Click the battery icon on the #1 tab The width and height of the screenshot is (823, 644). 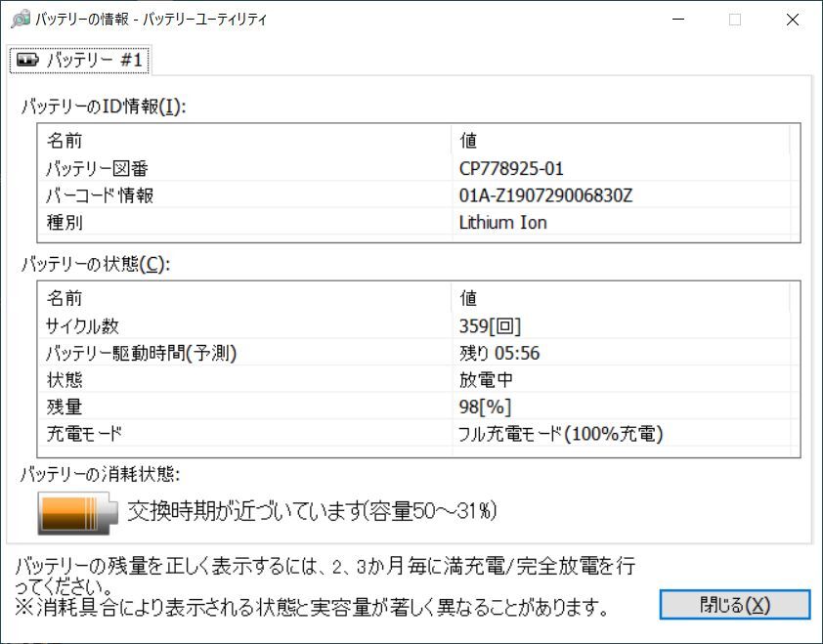27,60
